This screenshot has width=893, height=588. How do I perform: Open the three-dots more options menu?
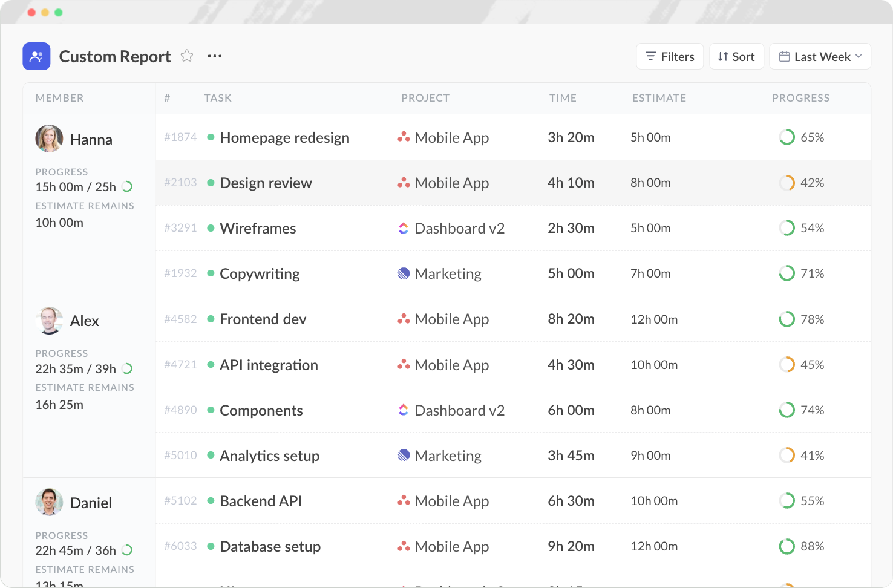point(215,56)
